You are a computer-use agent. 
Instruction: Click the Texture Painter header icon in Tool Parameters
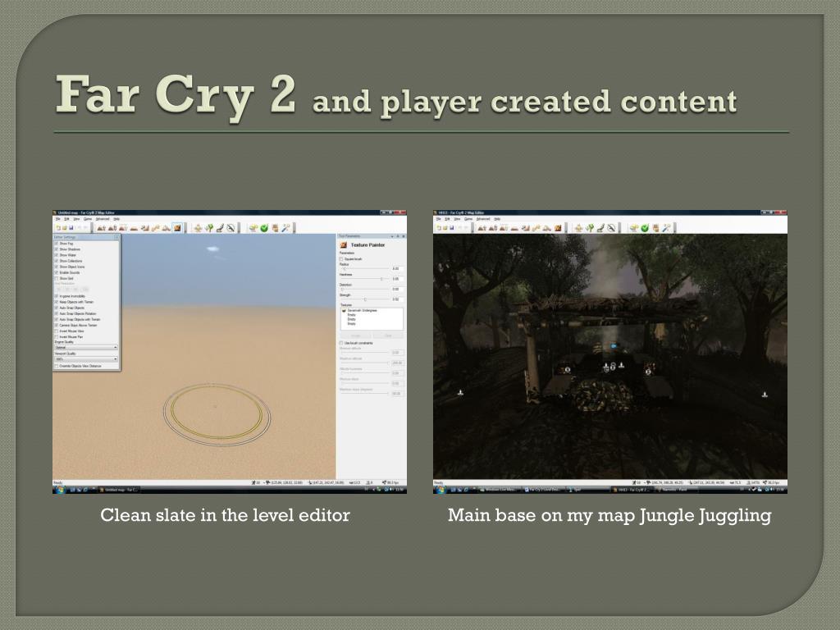(344, 244)
